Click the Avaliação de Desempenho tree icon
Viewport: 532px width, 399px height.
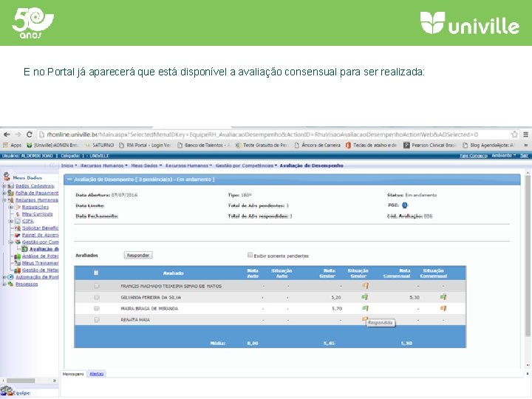tap(25, 249)
